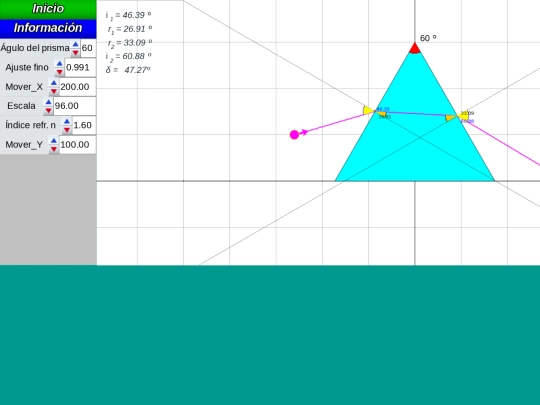Click the red apex angle marker
Screen dimensions: 540x405
[x=415, y=48]
